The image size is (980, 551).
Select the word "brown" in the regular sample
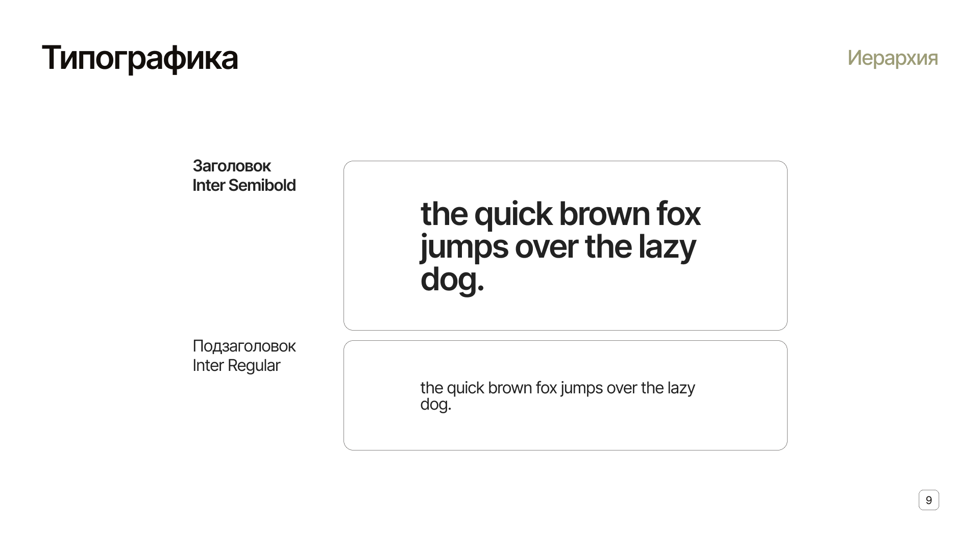(510, 388)
